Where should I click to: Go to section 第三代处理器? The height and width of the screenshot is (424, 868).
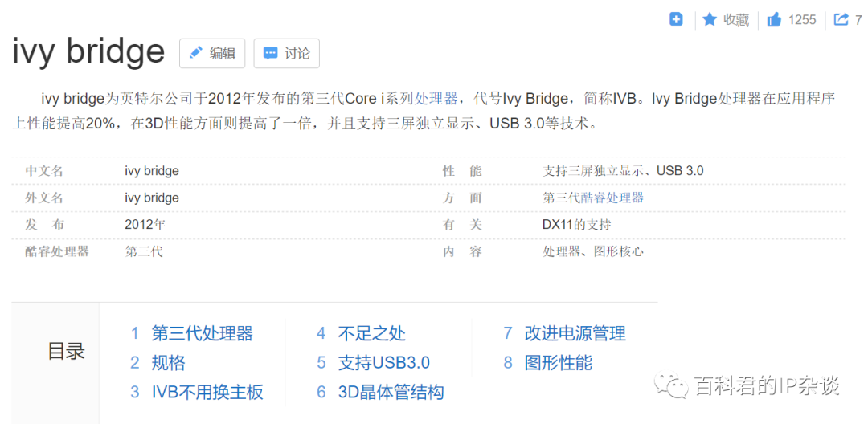pos(202,334)
